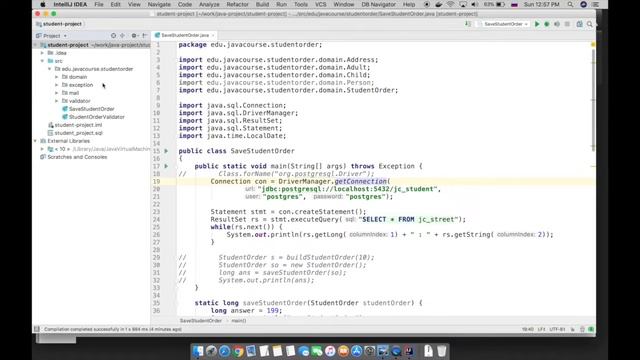The height and width of the screenshot is (360, 640).
Task: Open the Navigate menu
Action: [x=159, y=4]
